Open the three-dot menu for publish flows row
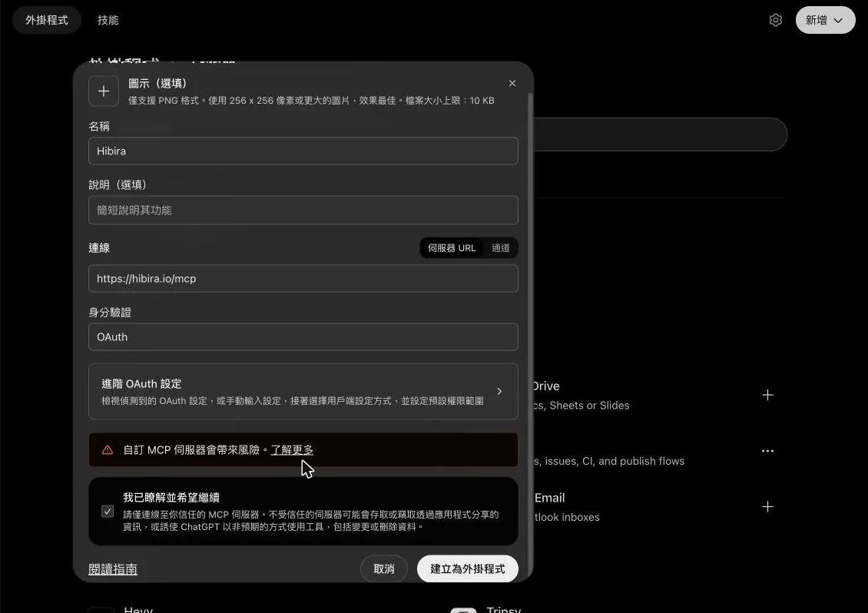 click(767, 451)
